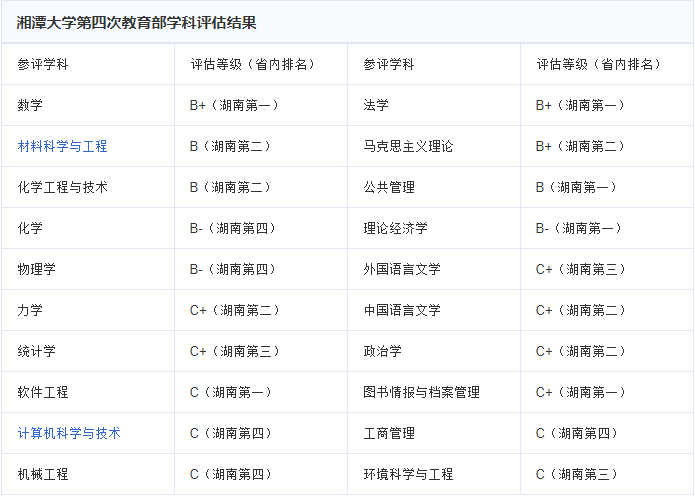
Task: Open the 材料科学与工程 link
Action: (x=62, y=146)
